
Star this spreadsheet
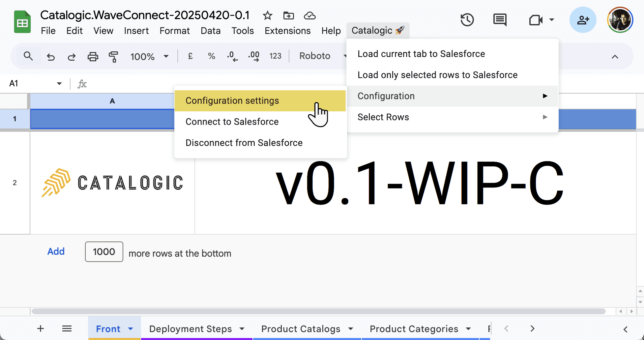coord(267,15)
